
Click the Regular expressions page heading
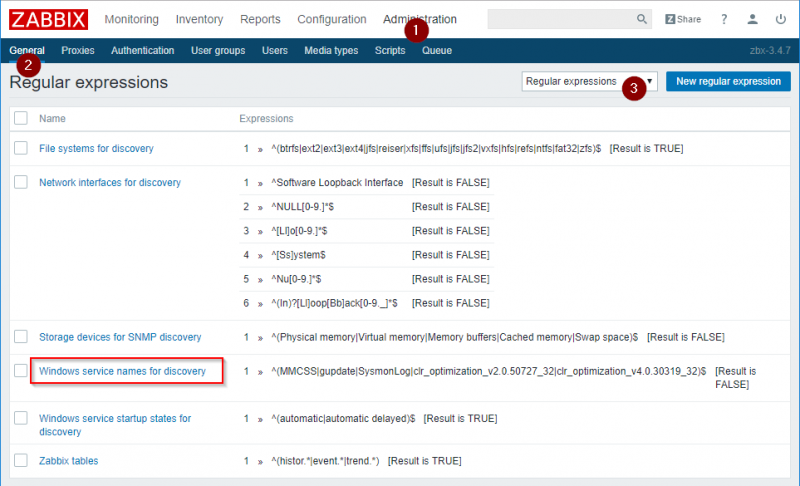(88, 82)
